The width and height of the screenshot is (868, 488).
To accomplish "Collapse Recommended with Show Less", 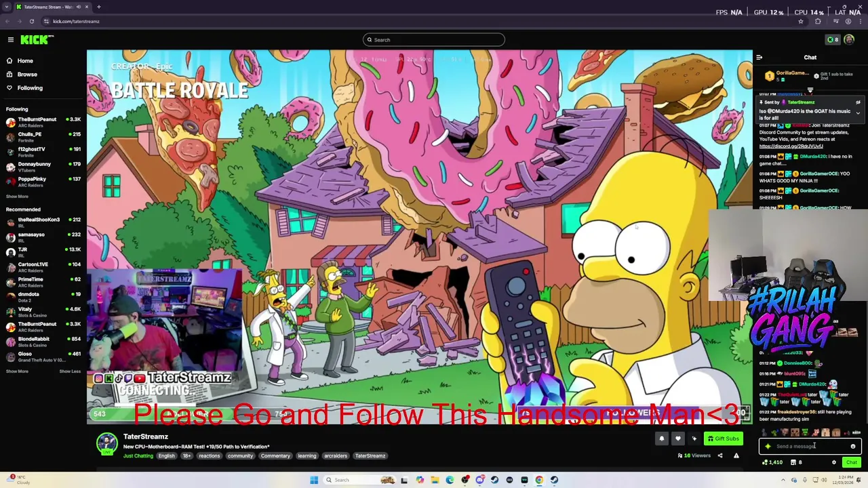I will (x=70, y=371).
